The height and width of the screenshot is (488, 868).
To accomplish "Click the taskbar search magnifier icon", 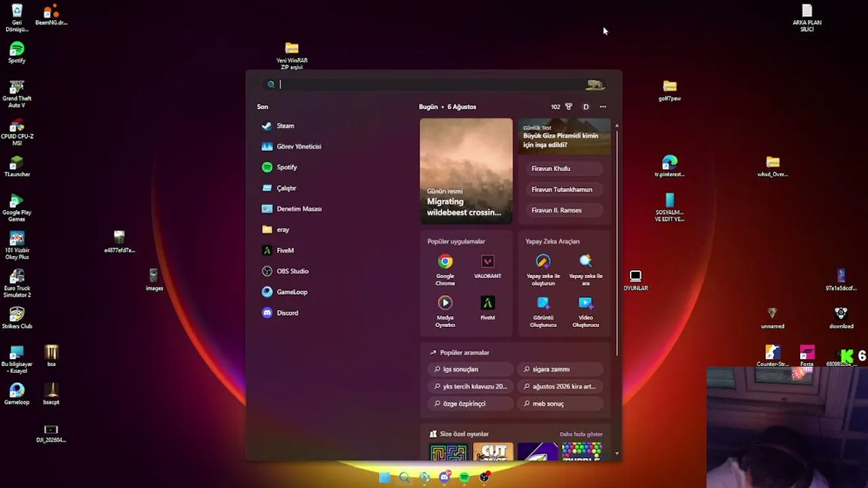I will click(x=405, y=477).
